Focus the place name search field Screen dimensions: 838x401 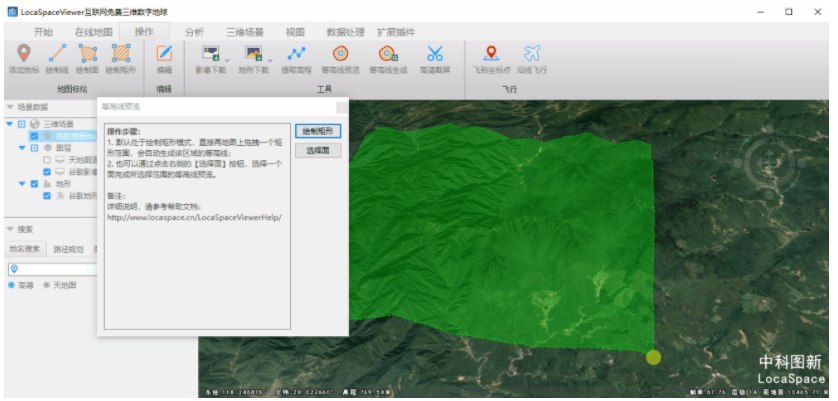coord(53,269)
